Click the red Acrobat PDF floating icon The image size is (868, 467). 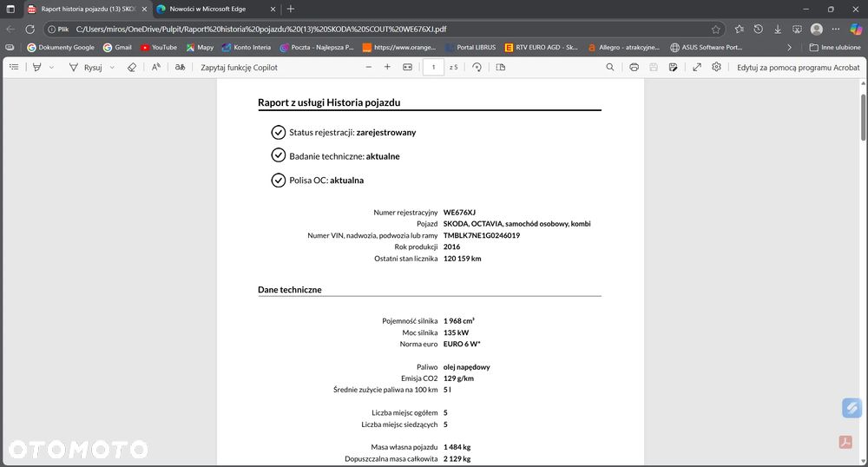(x=845, y=442)
